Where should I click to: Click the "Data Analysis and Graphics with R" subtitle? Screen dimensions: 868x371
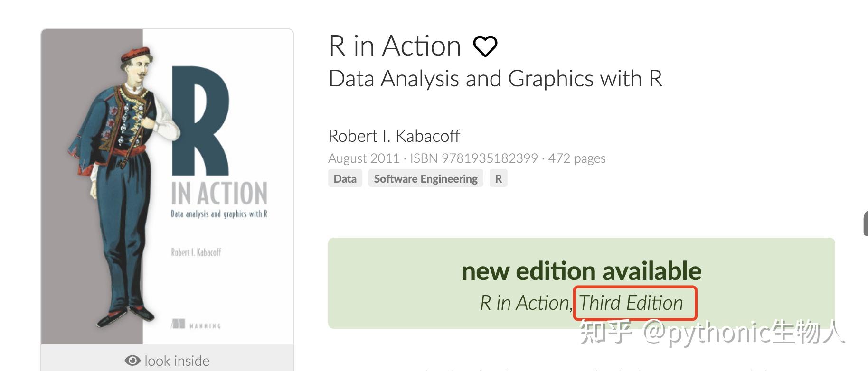(495, 79)
